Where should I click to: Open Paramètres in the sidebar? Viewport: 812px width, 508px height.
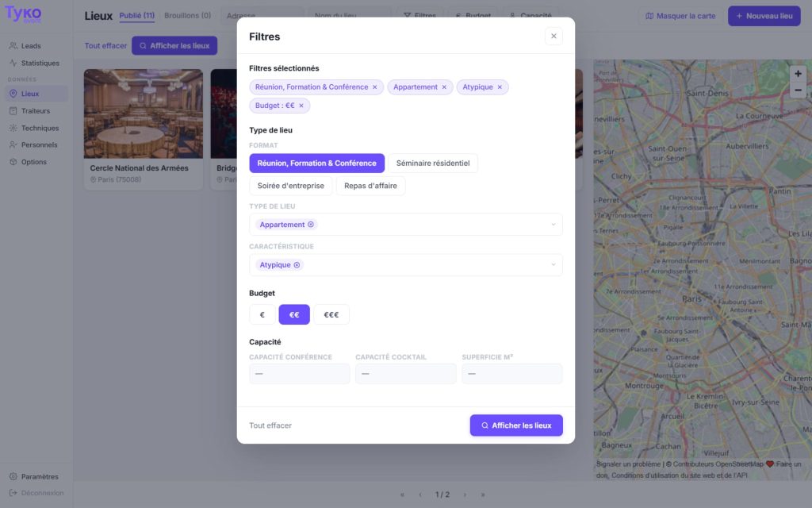40,477
